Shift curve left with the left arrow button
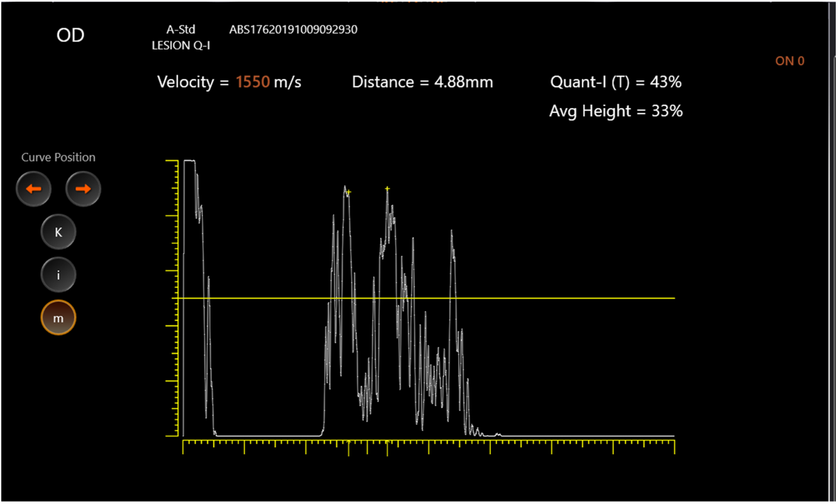Screen dimensions: 838x504 (x=34, y=189)
